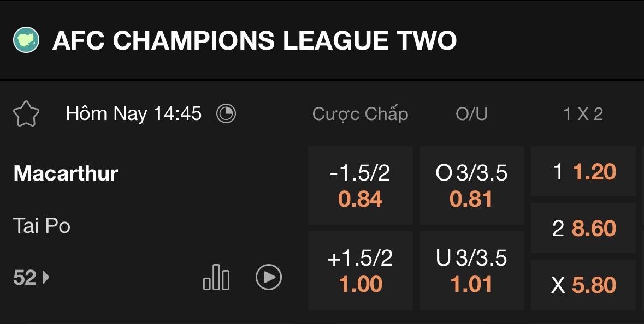Select Macarthur handicap -1.5/2 at 0.84
This screenshot has width=644, height=324.
point(361,185)
